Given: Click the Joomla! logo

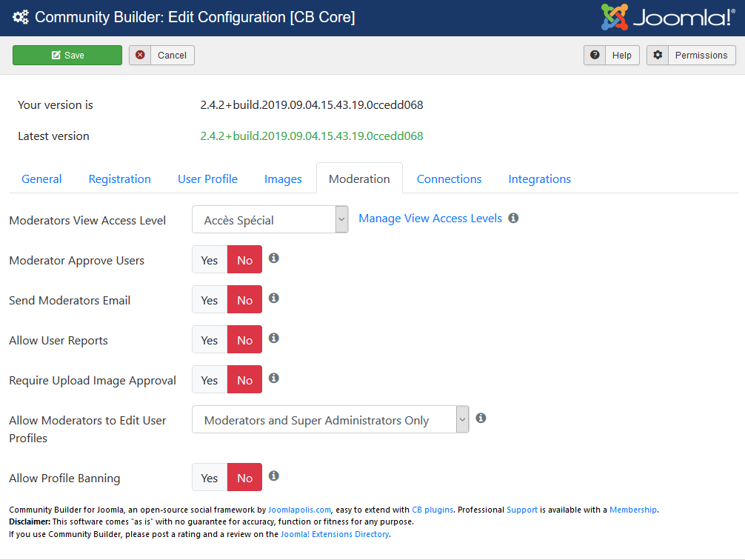Looking at the screenshot, I should tap(668, 17).
